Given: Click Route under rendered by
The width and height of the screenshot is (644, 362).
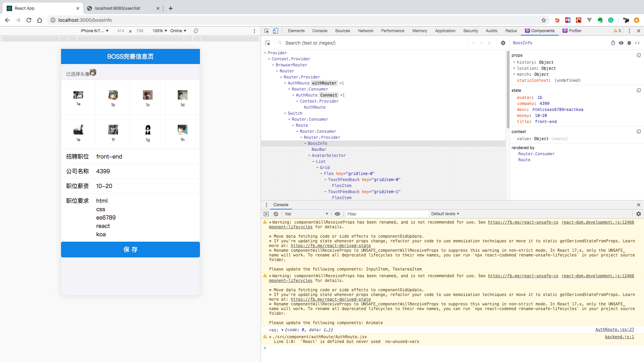Looking at the screenshot, I should [524, 160].
